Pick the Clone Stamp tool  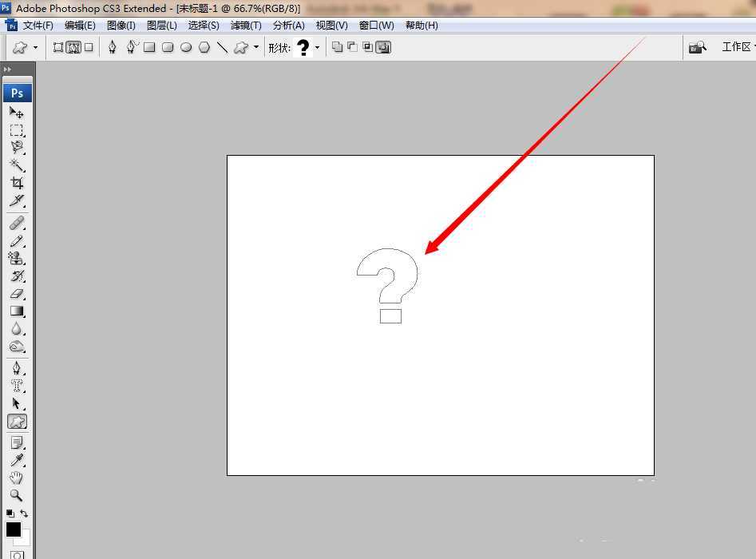pos(16,258)
